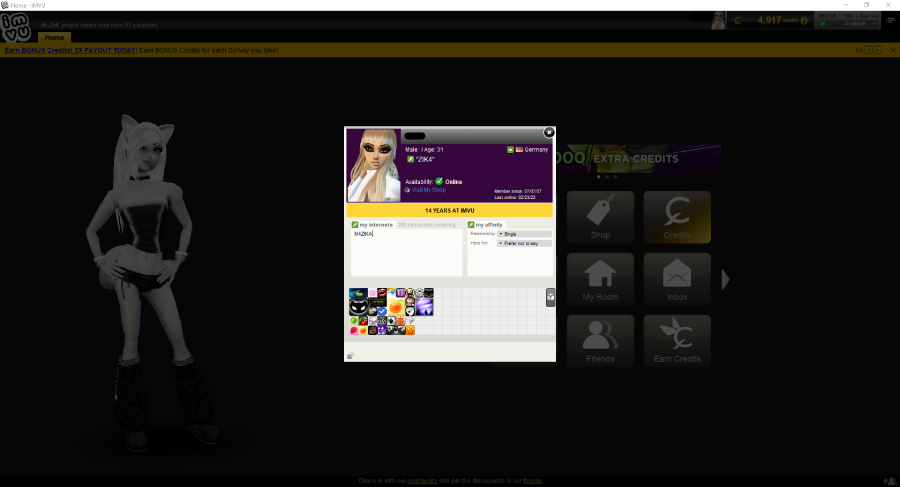Image resolution: width=900 pixels, height=487 pixels.
Task: Select the yellow smiley face badge
Action: coord(410,293)
